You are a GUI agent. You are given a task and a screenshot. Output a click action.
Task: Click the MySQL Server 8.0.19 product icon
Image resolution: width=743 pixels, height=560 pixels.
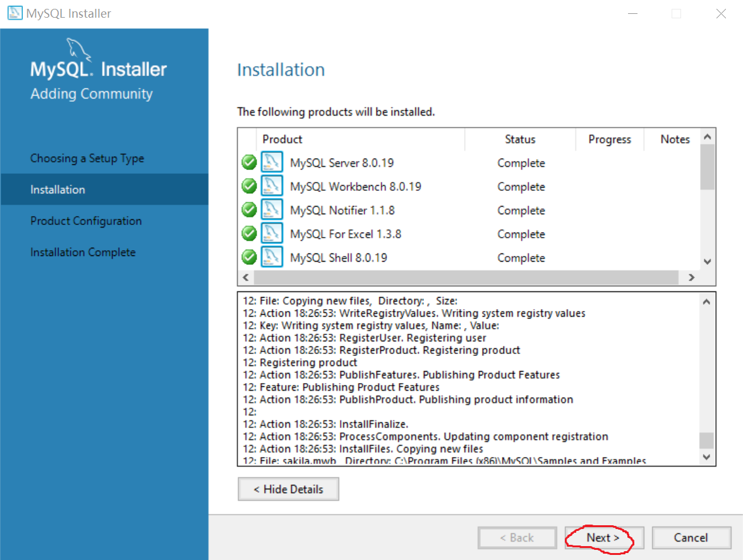pyautogui.click(x=272, y=162)
